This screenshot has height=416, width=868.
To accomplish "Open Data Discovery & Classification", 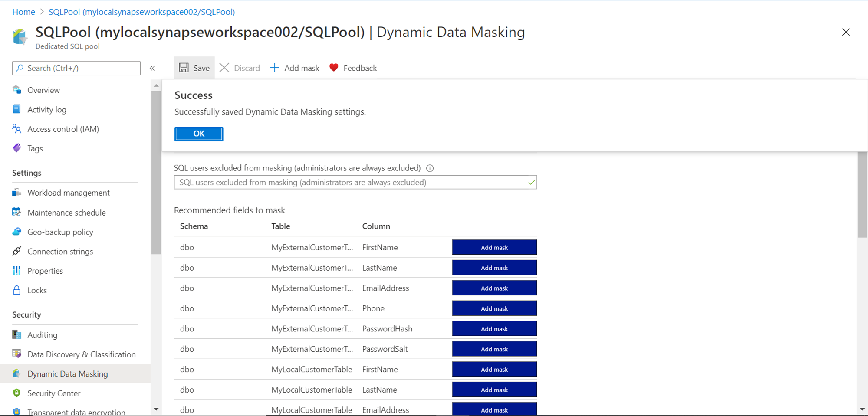I will tap(81, 354).
